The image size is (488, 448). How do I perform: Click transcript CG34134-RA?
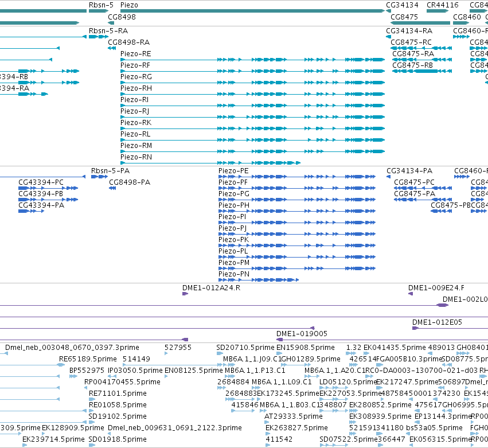(x=409, y=31)
